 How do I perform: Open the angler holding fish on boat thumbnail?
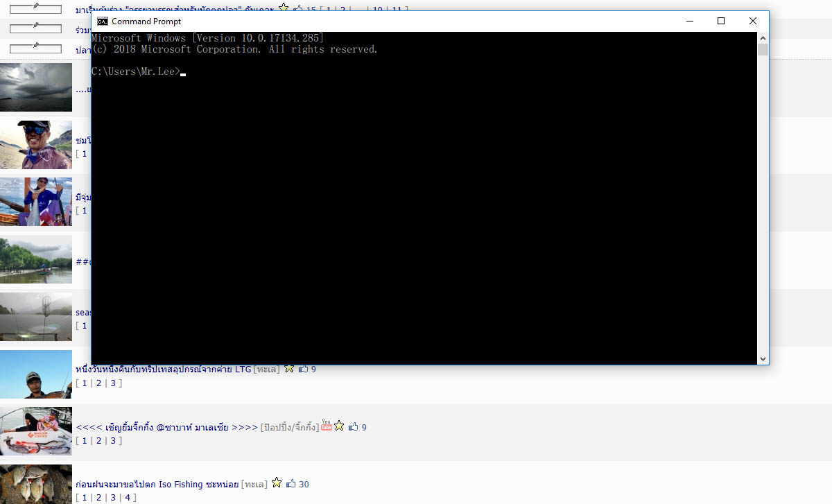(36, 202)
